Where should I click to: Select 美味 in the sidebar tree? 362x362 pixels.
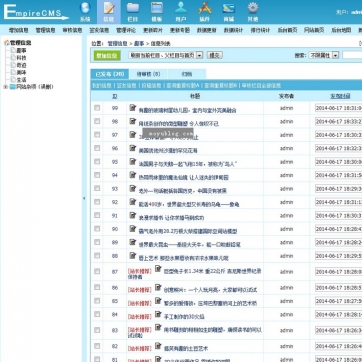click(x=21, y=72)
